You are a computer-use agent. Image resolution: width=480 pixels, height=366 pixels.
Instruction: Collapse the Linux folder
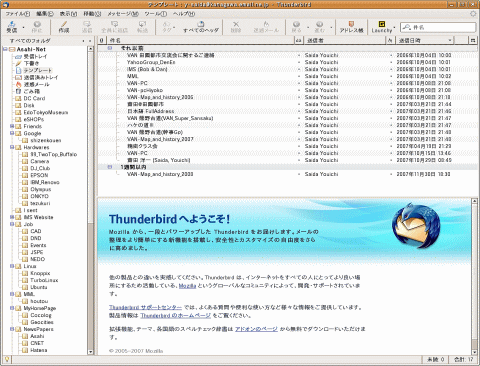(x=12, y=266)
